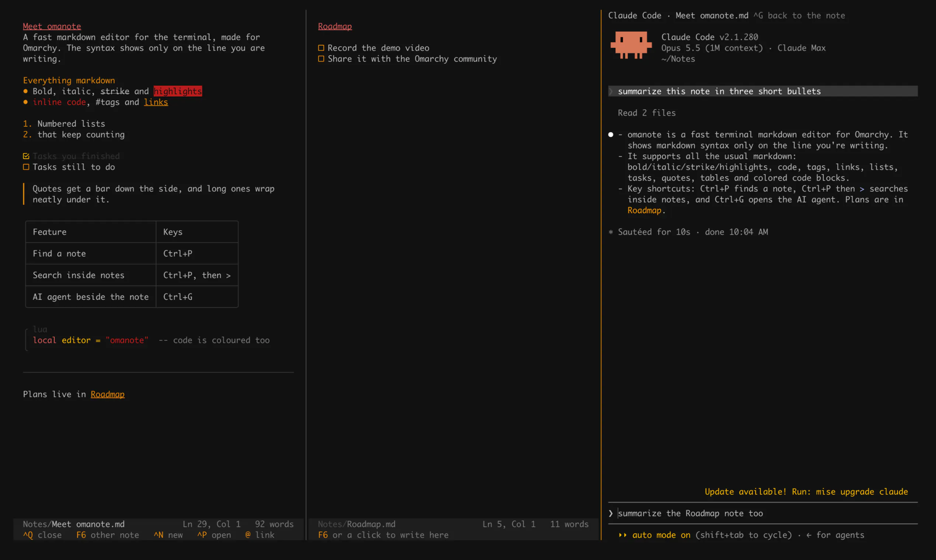Open the underlined 'links' hyperlink
The width and height of the screenshot is (936, 560).
(156, 102)
